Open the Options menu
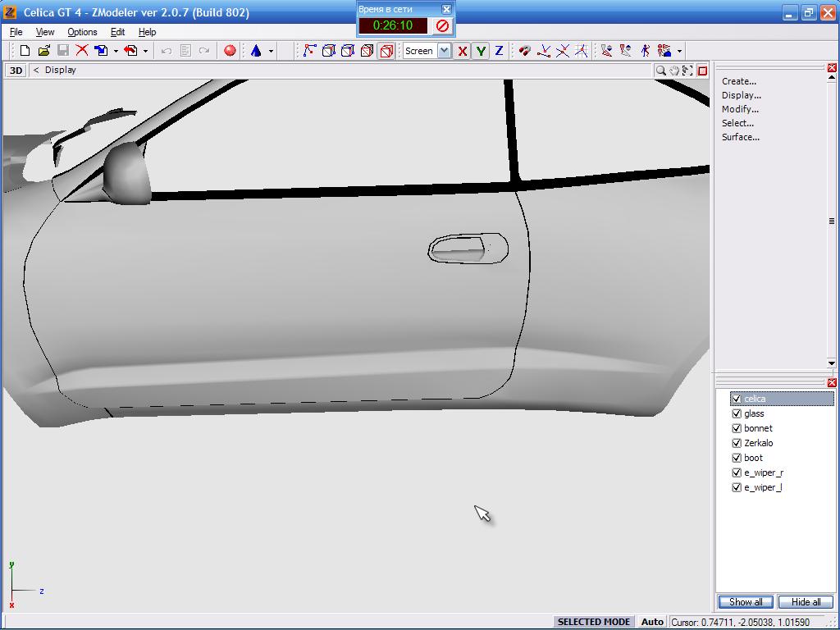The image size is (840, 630). pyautogui.click(x=82, y=32)
